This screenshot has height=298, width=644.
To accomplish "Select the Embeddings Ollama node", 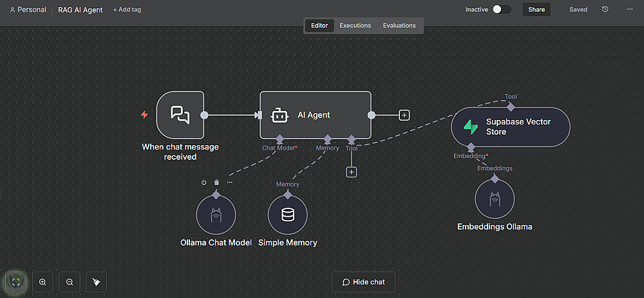I will [x=495, y=199].
